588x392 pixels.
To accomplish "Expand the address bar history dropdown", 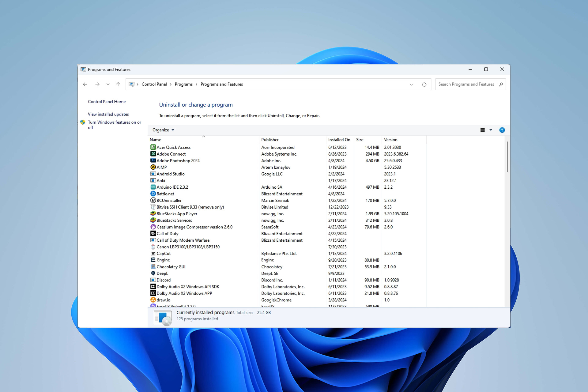I will point(411,85).
